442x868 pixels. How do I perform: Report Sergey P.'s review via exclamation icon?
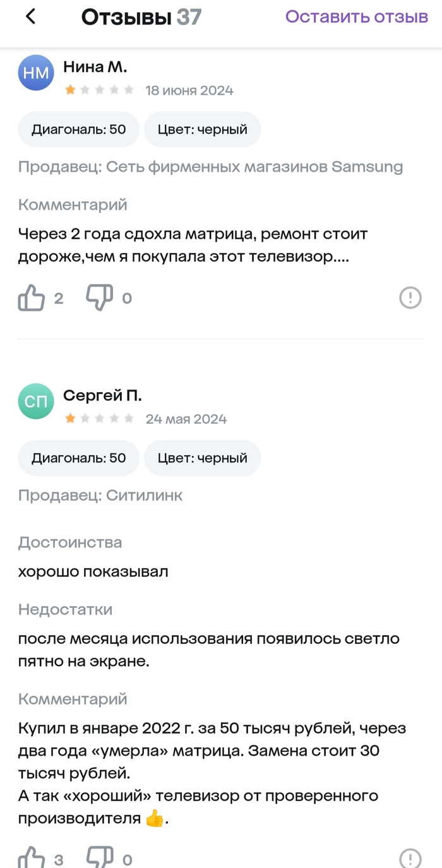click(410, 857)
